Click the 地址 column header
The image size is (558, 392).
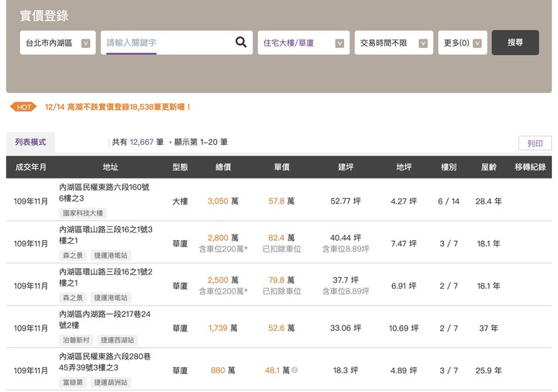point(110,167)
